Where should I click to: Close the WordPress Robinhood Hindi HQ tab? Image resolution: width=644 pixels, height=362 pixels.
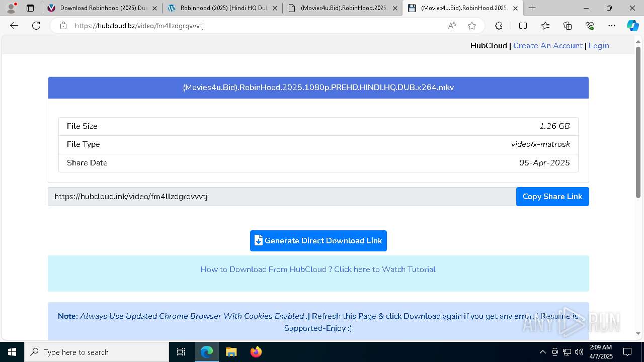click(275, 8)
